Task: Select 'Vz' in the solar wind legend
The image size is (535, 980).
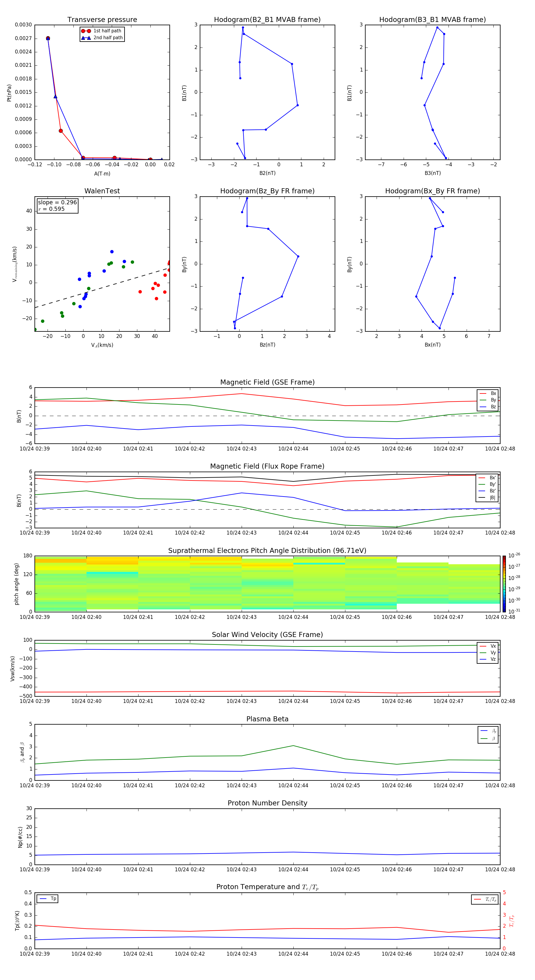Action: tap(488, 659)
